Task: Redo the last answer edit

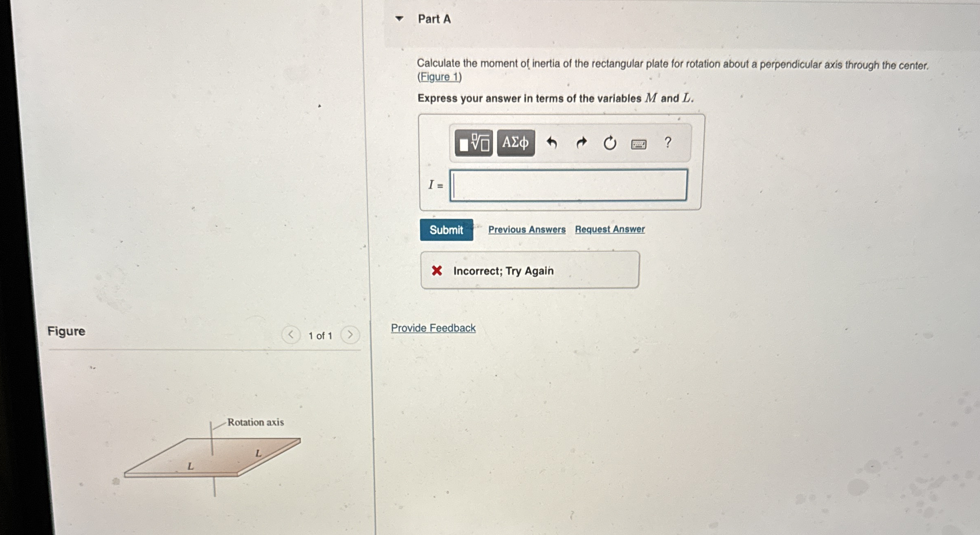Action: (x=581, y=143)
